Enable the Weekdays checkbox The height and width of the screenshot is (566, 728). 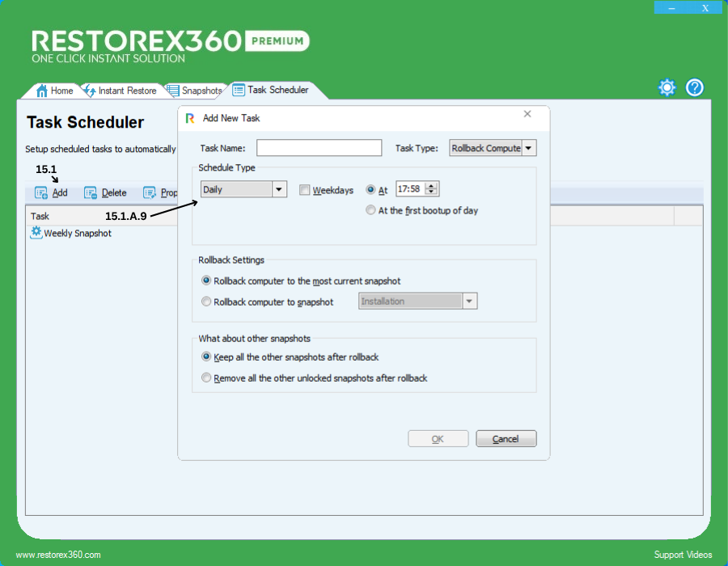pyautogui.click(x=304, y=190)
